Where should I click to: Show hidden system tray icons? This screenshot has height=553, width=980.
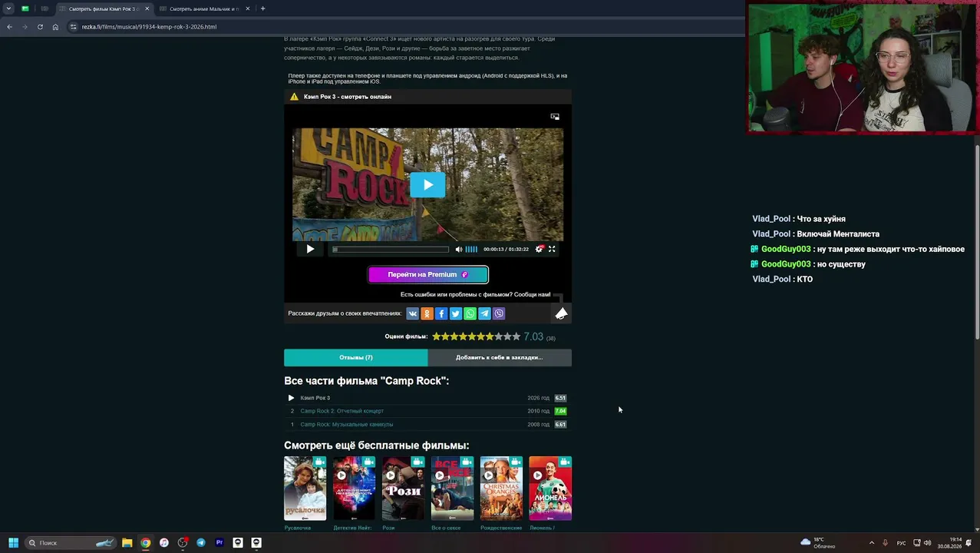(x=872, y=542)
